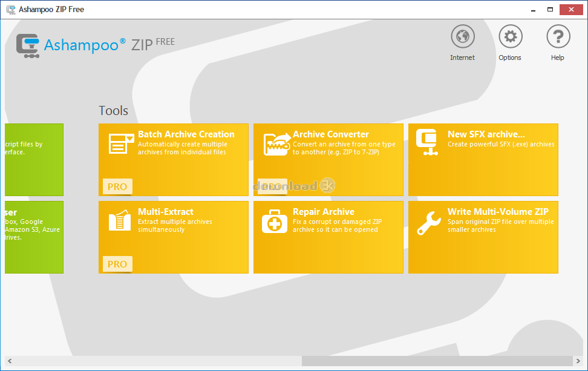Screen dimensions: 588x371
Task: Click the 'Internet' label text
Action: pos(462,57)
